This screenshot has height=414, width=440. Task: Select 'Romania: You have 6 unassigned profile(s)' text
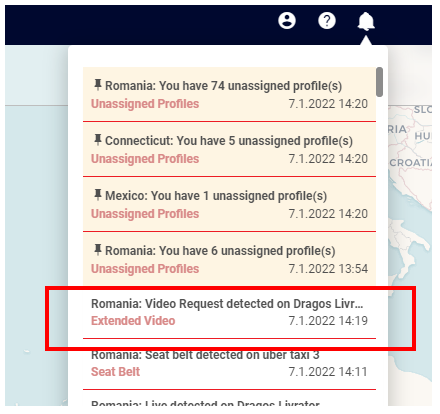point(220,251)
